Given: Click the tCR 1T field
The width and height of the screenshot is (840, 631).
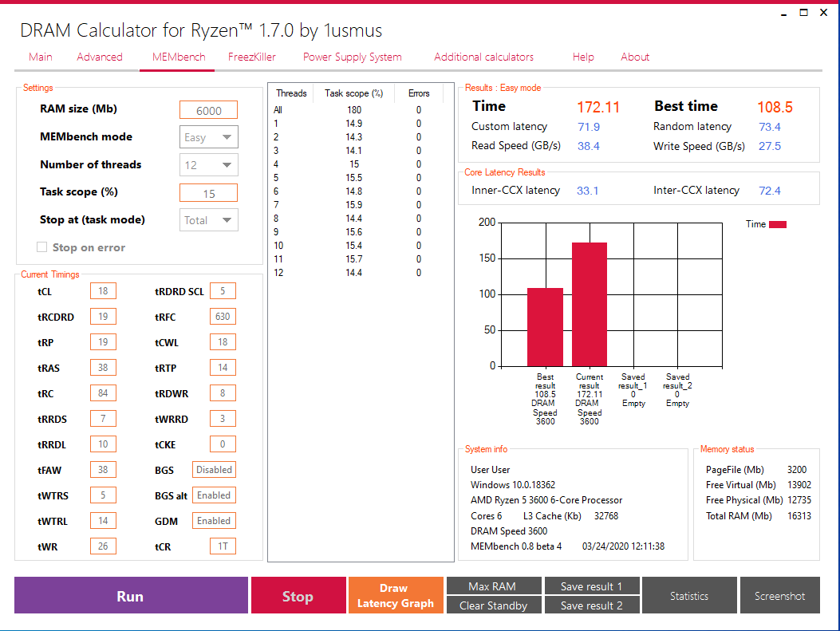Looking at the screenshot, I should (223, 546).
